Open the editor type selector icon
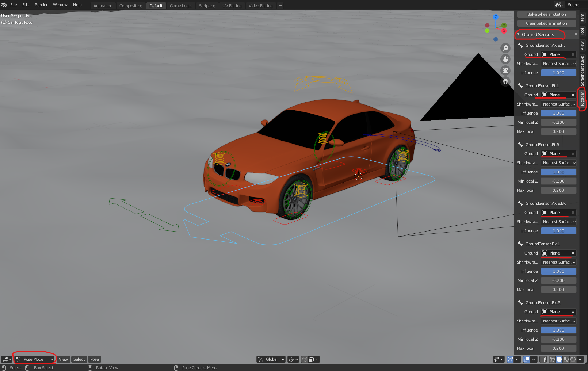588x371 pixels. [x=7, y=359]
